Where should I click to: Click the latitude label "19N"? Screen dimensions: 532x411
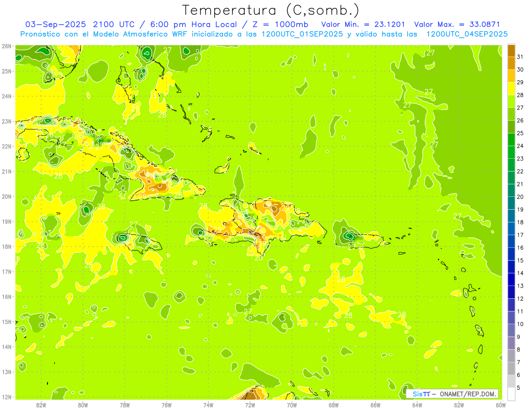7,221
